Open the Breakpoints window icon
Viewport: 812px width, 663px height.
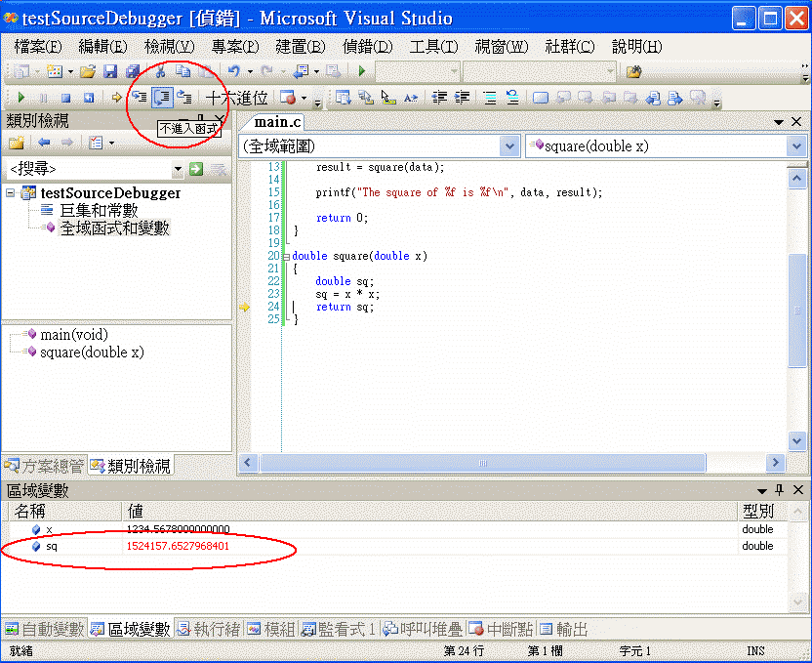click(x=287, y=98)
